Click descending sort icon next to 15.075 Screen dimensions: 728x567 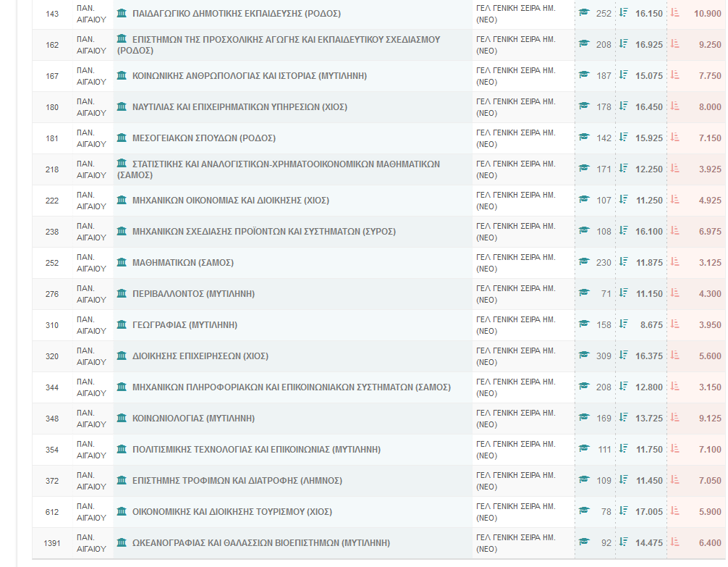[x=624, y=75]
